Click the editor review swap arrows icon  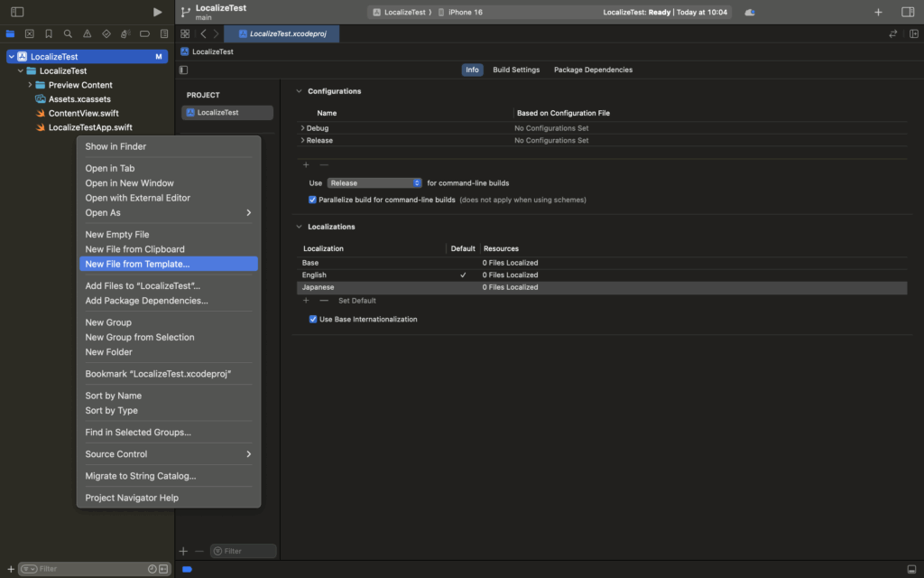892,33
